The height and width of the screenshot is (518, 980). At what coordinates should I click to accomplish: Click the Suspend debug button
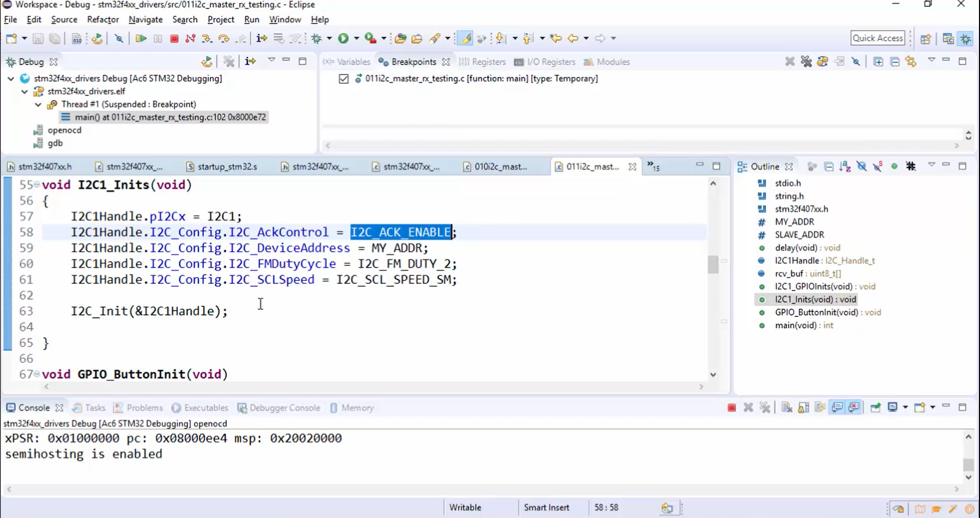tap(158, 38)
